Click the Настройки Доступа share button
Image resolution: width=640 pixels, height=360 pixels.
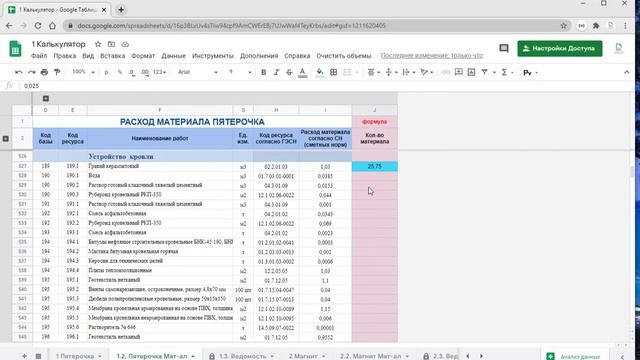click(x=560, y=48)
